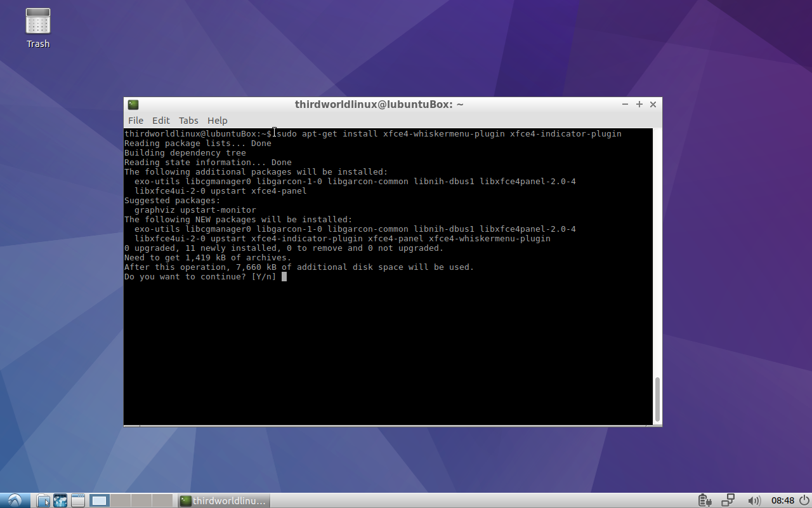Open the Lubuntu start menu
The width and height of the screenshot is (812, 508).
[x=13, y=500]
